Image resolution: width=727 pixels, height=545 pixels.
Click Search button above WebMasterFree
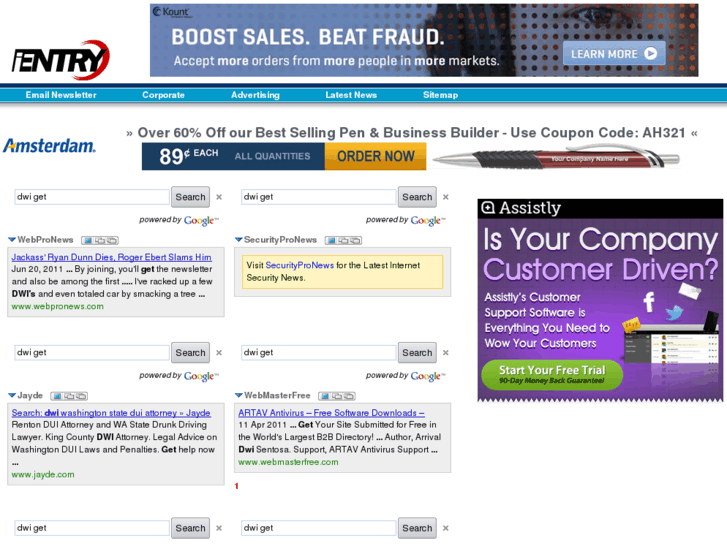pyautogui.click(x=417, y=353)
